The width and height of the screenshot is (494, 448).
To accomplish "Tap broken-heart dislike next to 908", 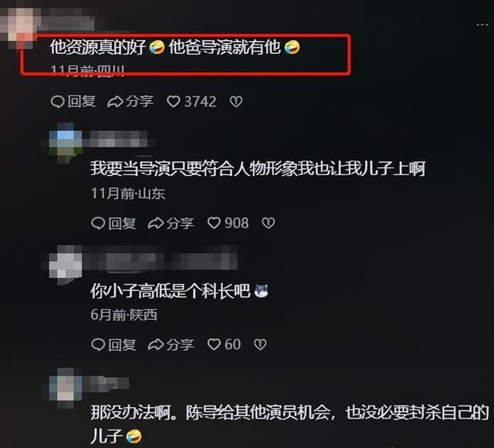I will click(x=269, y=223).
